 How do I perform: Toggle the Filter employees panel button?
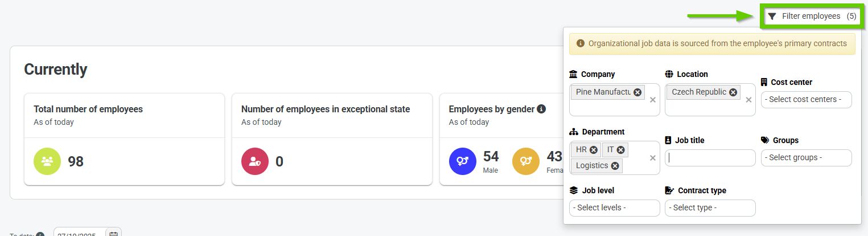(811, 17)
